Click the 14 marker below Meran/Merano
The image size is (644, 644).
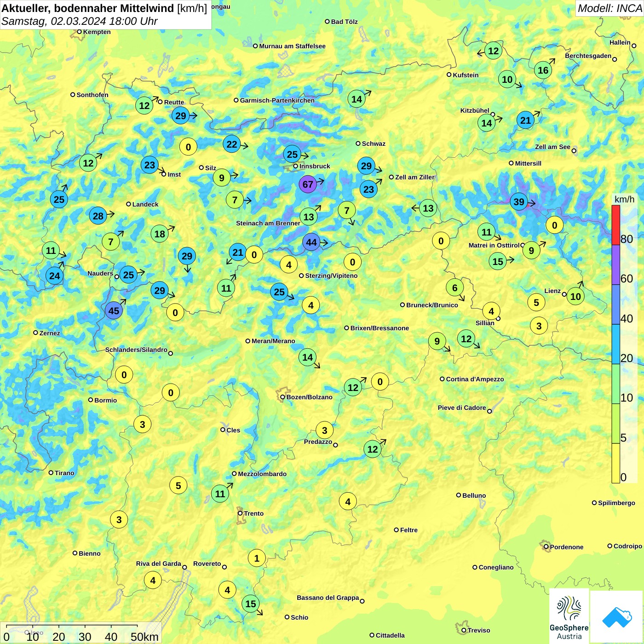point(307,357)
